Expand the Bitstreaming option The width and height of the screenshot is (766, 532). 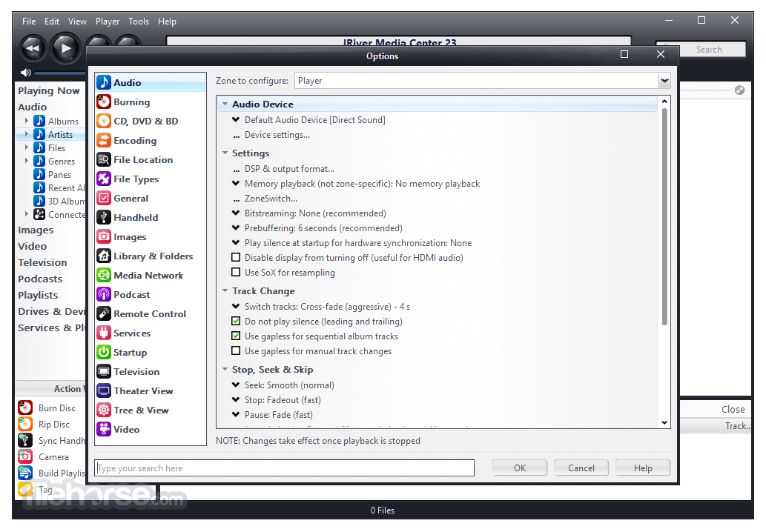tap(236, 213)
